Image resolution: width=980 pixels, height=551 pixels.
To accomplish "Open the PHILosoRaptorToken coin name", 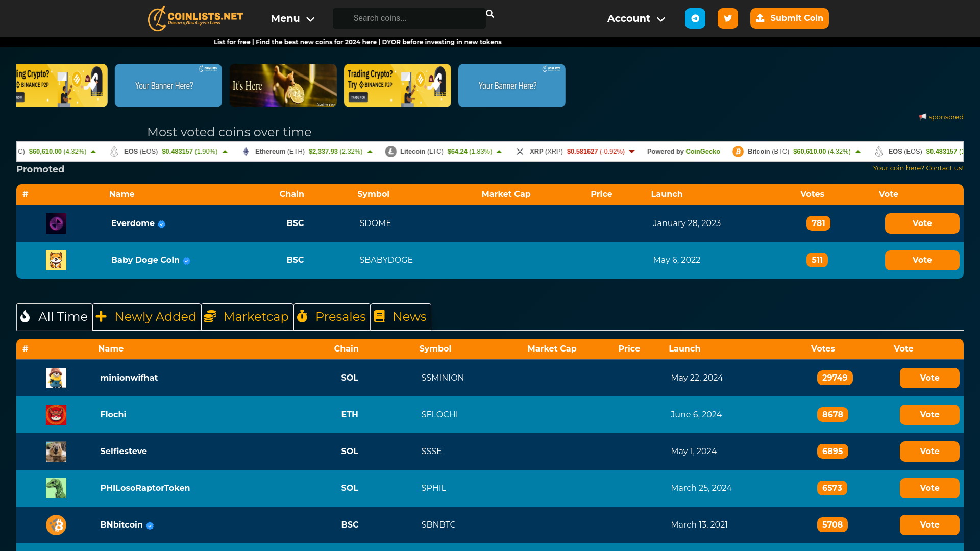I will (145, 488).
